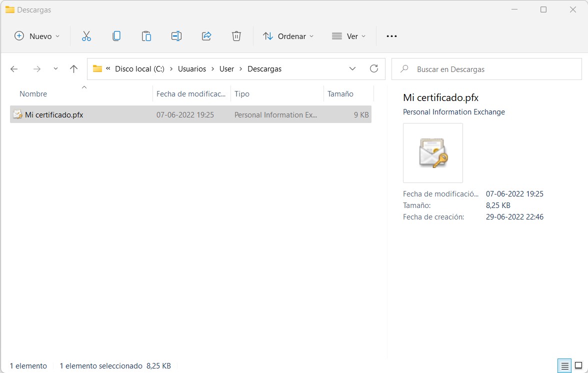The width and height of the screenshot is (588, 373).
Task: Click the search magnifier icon
Action: tap(404, 69)
